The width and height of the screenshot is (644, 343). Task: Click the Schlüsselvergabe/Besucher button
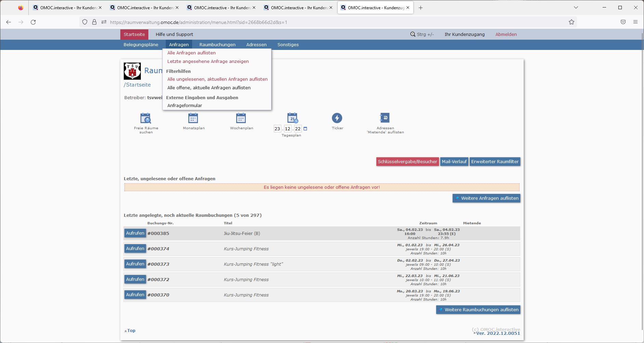coord(407,162)
